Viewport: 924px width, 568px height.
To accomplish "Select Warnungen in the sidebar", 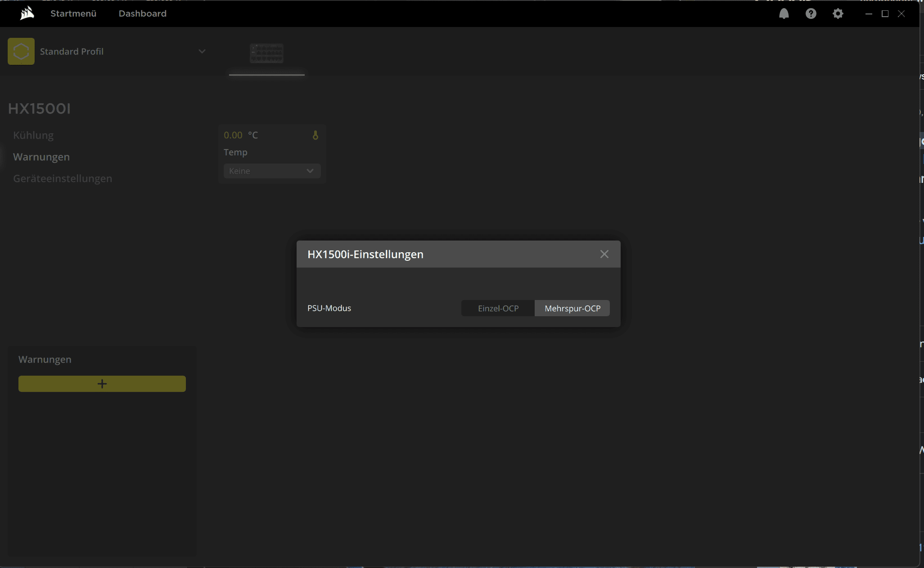I will pyautogui.click(x=41, y=157).
